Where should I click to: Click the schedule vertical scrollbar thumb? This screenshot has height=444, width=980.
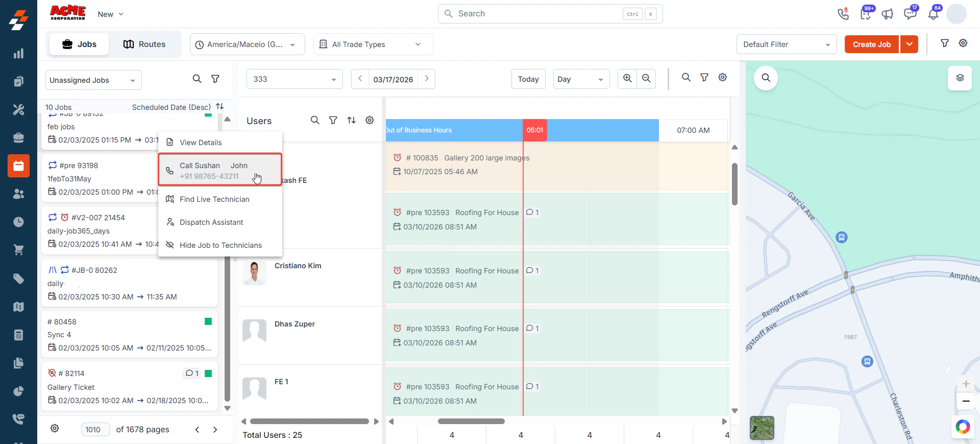(x=734, y=184)
